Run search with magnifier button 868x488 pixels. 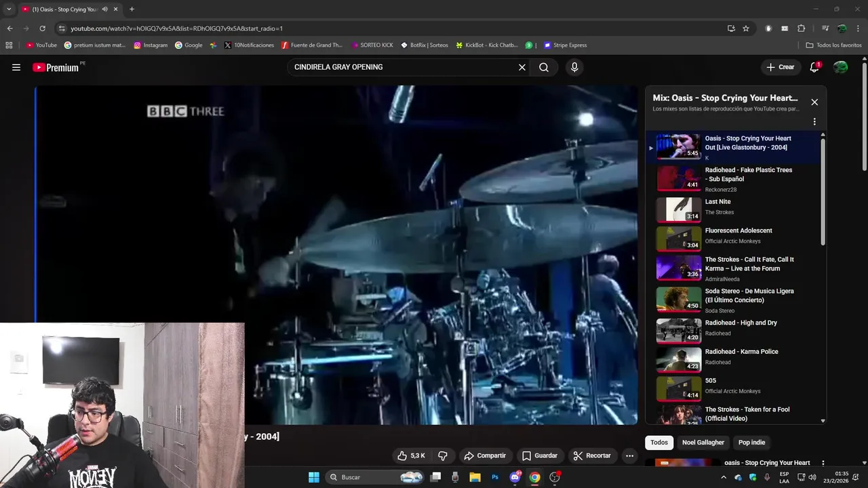544,67
